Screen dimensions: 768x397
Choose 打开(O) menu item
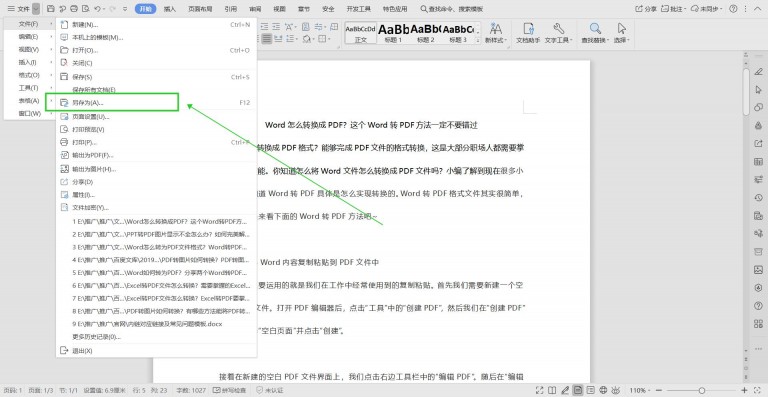coord(156,50)
